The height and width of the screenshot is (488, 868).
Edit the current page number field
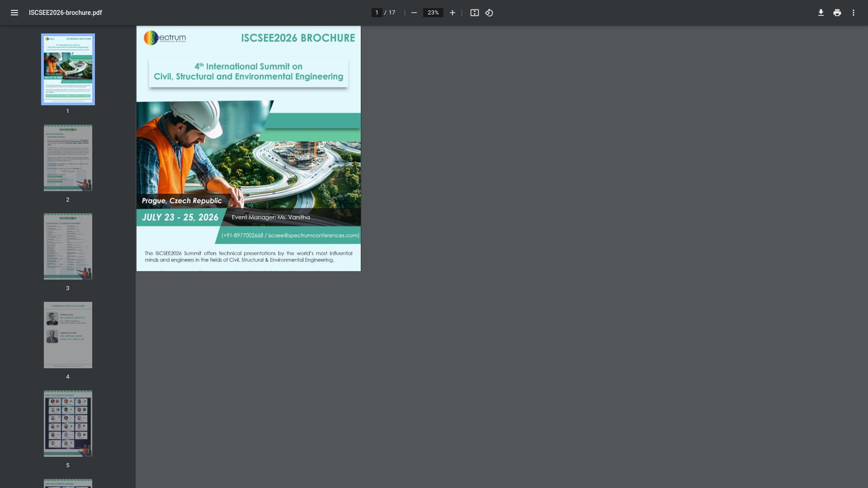coord(377,13)
